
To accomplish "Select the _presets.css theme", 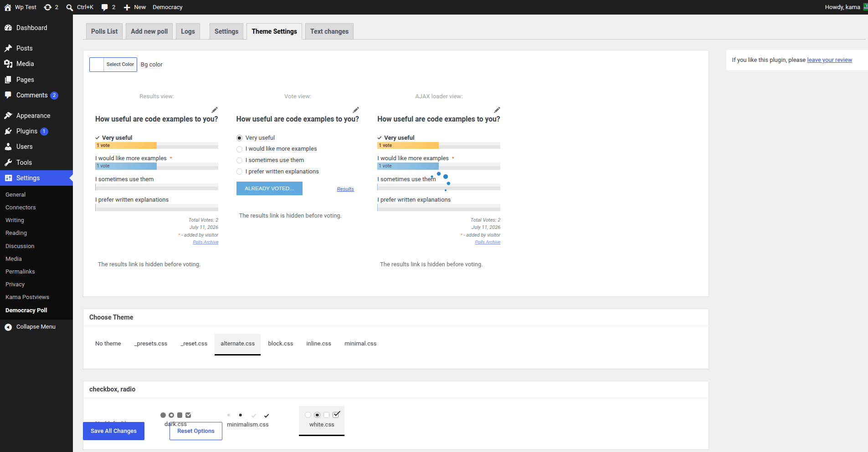I will coord(151,344).
